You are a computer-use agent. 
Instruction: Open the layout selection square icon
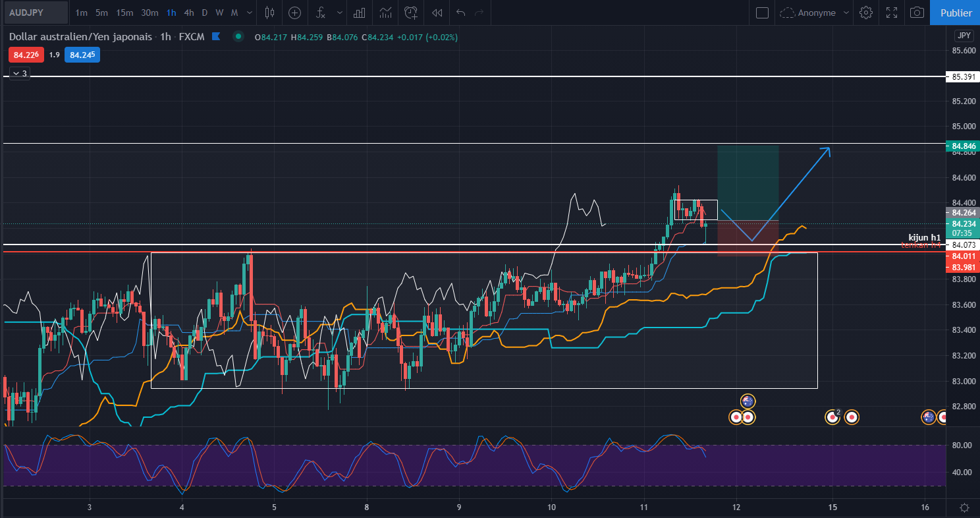click(x=762, y=13)
